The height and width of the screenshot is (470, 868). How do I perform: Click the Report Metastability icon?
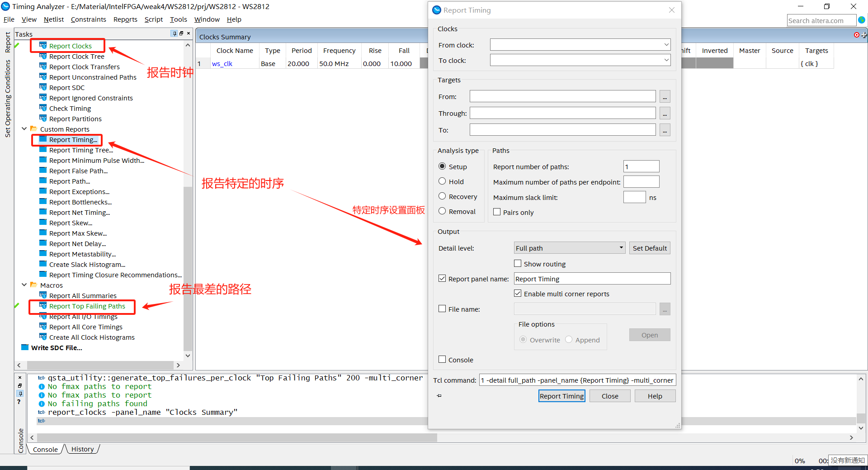(43, 254)
